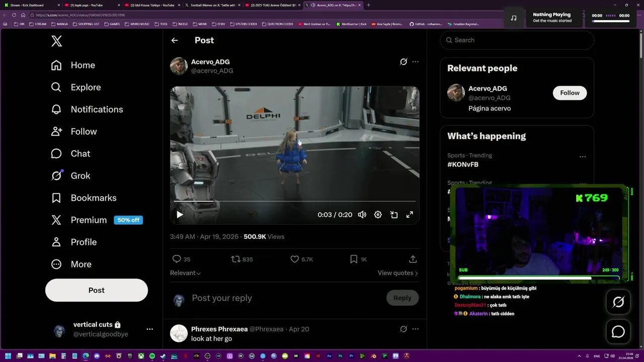
Task: Open Premium in the sidebar
Action: 97,220
